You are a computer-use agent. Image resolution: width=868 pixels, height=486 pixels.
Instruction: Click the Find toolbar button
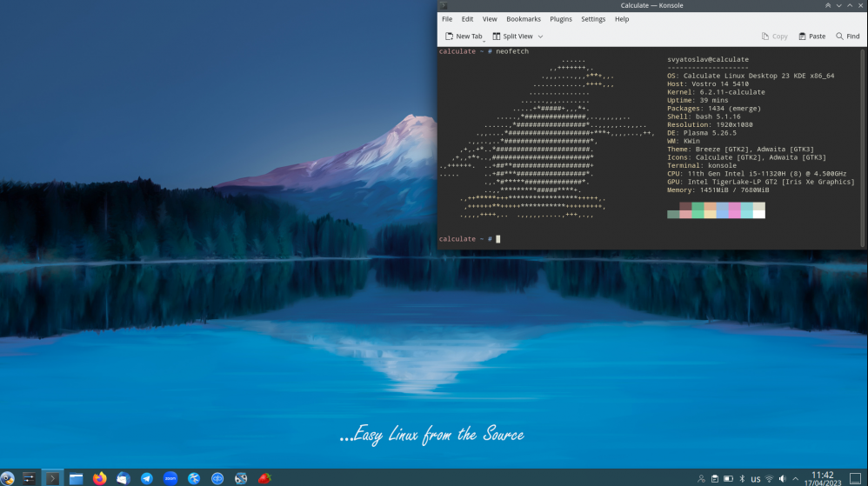pos(847,37)
